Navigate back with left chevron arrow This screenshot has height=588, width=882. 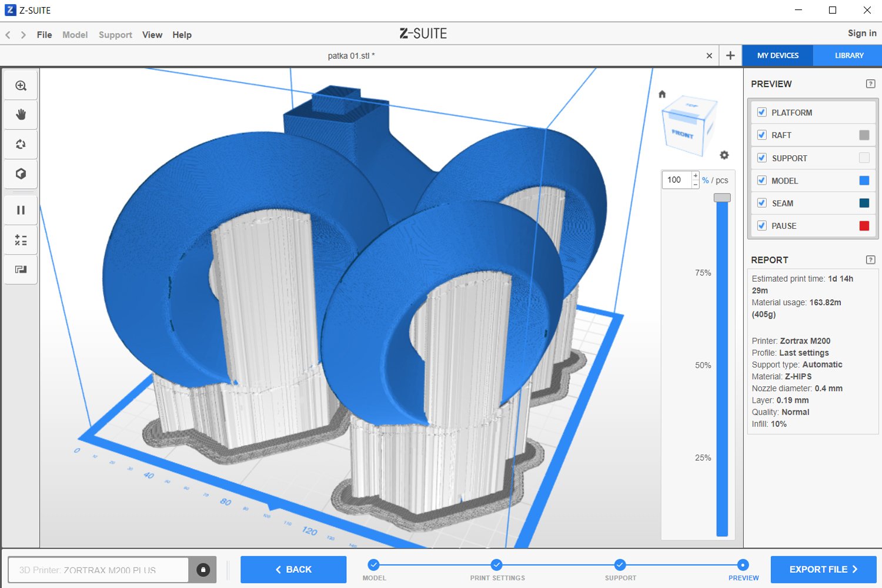tap(8, 35)
